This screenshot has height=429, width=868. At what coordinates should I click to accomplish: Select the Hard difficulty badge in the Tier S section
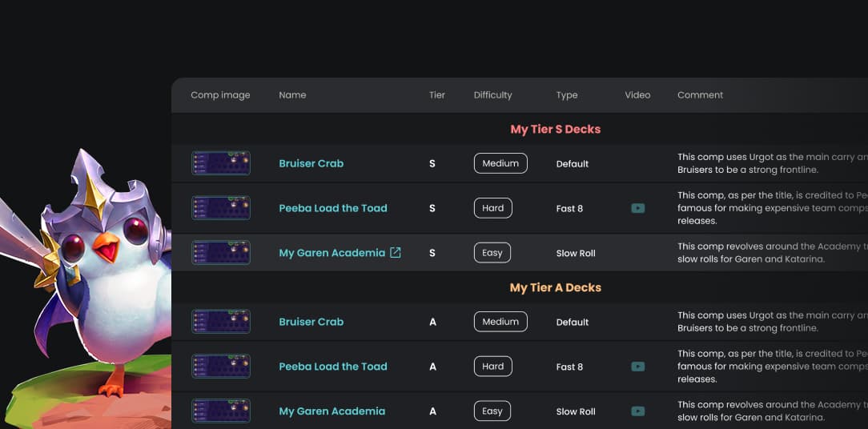coord(492,208)
